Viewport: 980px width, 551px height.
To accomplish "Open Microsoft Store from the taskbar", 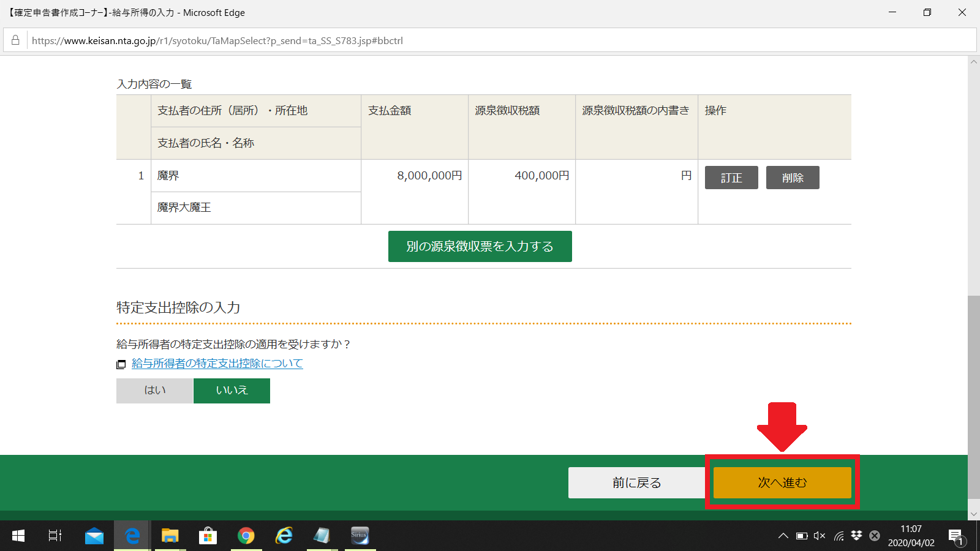I will point(208,536).
